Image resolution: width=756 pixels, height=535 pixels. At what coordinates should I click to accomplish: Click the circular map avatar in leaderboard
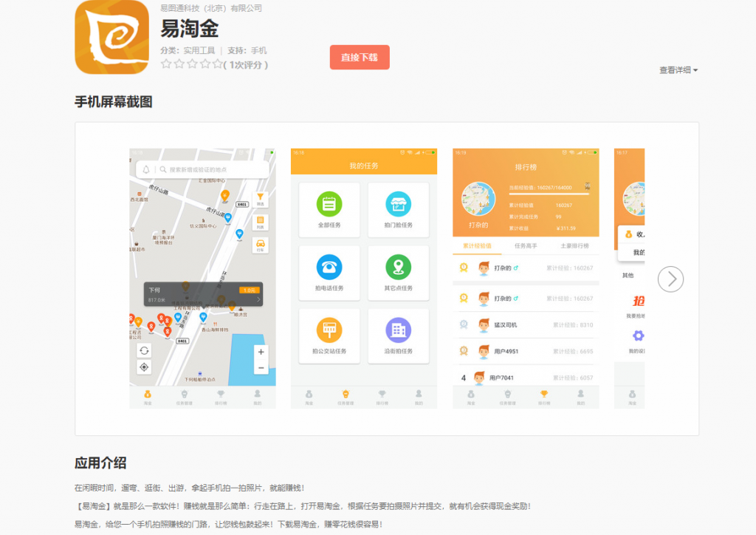tap(478, 199)
